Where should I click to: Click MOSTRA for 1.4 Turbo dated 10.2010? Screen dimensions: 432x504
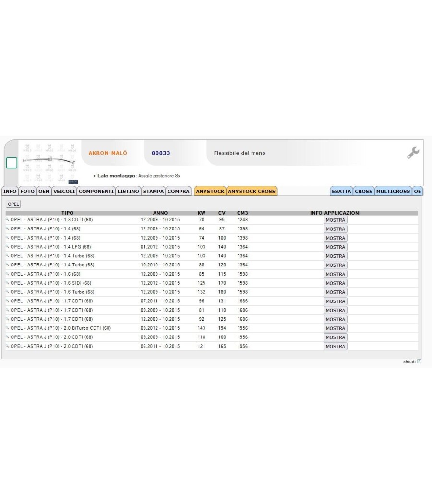335,265
